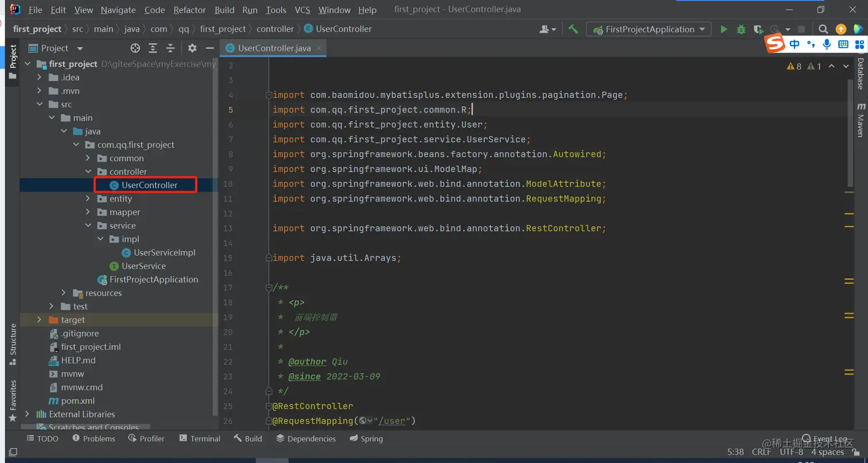
Task: Open the Dependencies tool window tab
Action: pyautogui.click(x=306, y=438)
